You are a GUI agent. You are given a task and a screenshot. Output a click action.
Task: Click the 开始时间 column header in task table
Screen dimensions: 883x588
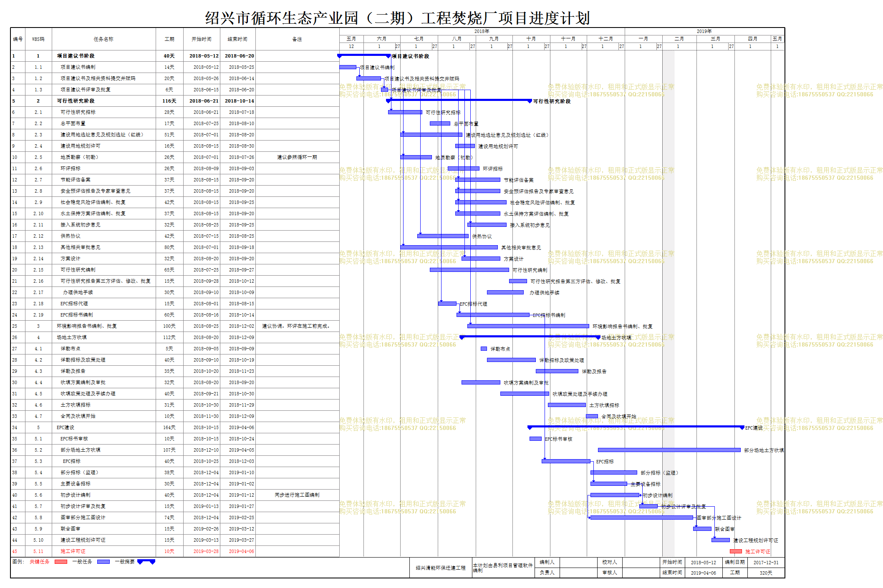(x=202, y=39)
